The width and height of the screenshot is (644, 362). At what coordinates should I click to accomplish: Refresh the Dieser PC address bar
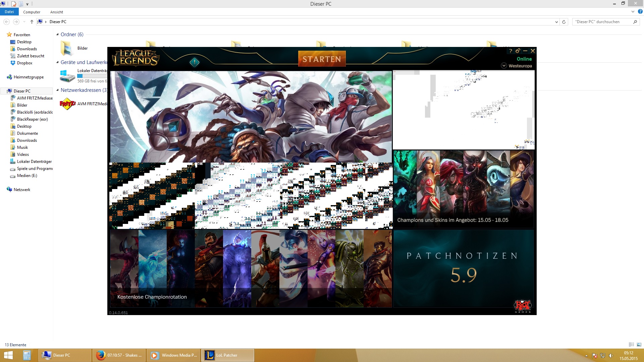564,22
